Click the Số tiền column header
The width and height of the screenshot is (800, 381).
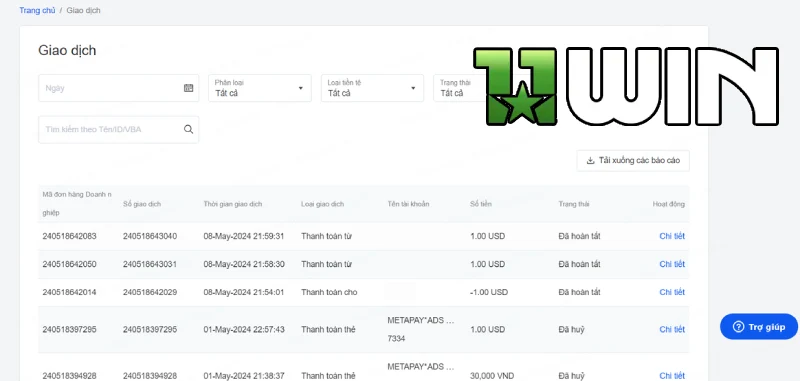pyautogui.click(x=480, y=204)
